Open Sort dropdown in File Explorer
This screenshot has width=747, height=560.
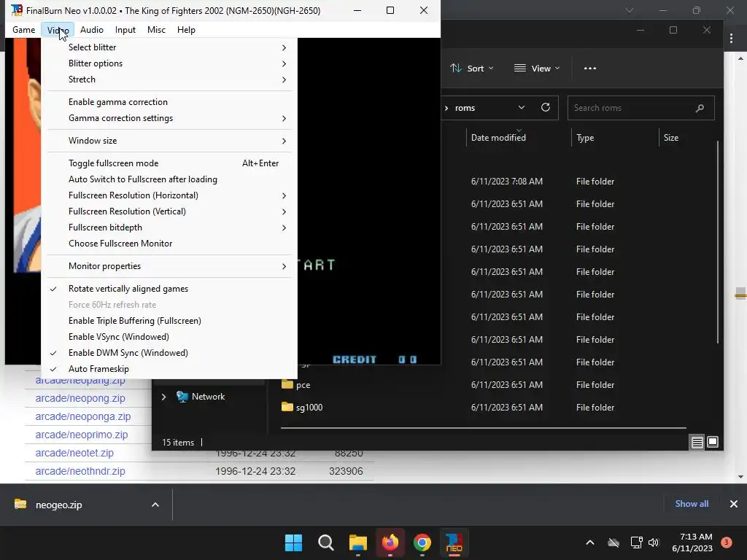pos(472,68)
